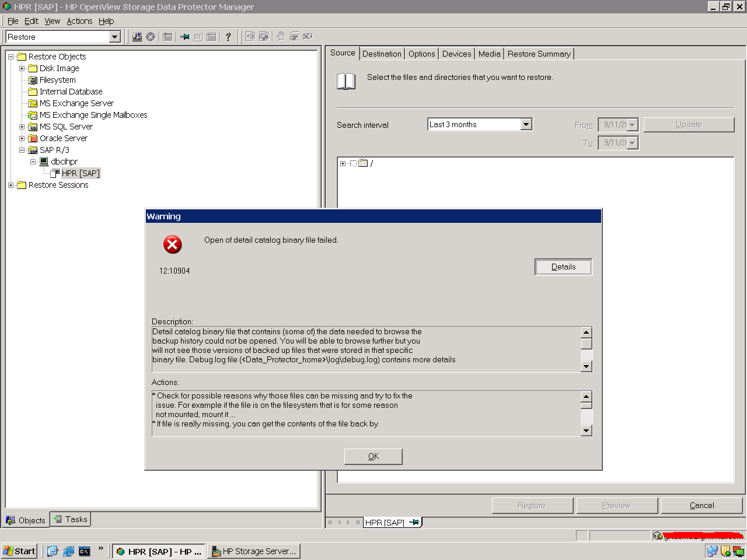Click the MS Exchange Server icon

click(x=33, y=103)
